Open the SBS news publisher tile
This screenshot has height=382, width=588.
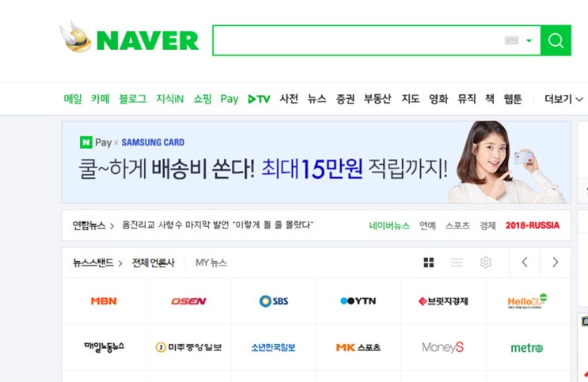(x=274, y=301)
